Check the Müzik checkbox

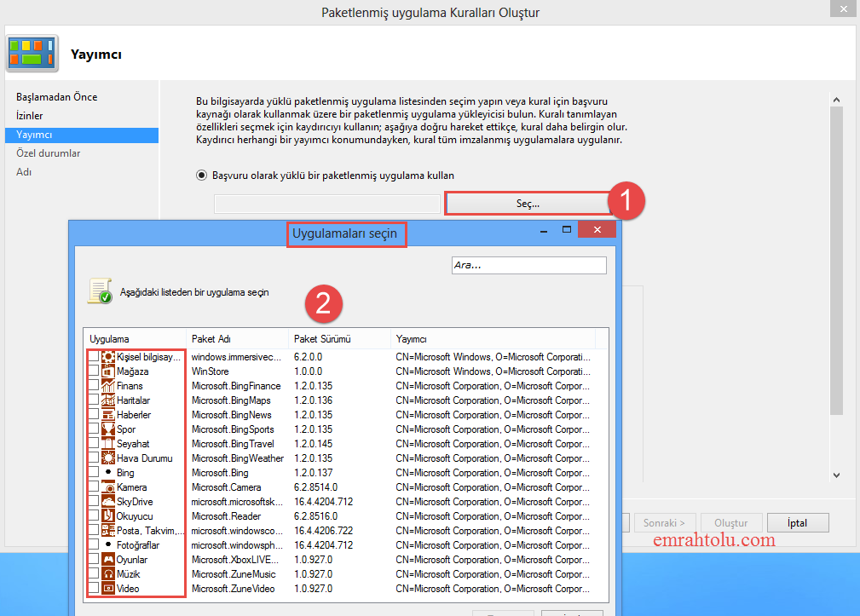click(x=93, y=573)
